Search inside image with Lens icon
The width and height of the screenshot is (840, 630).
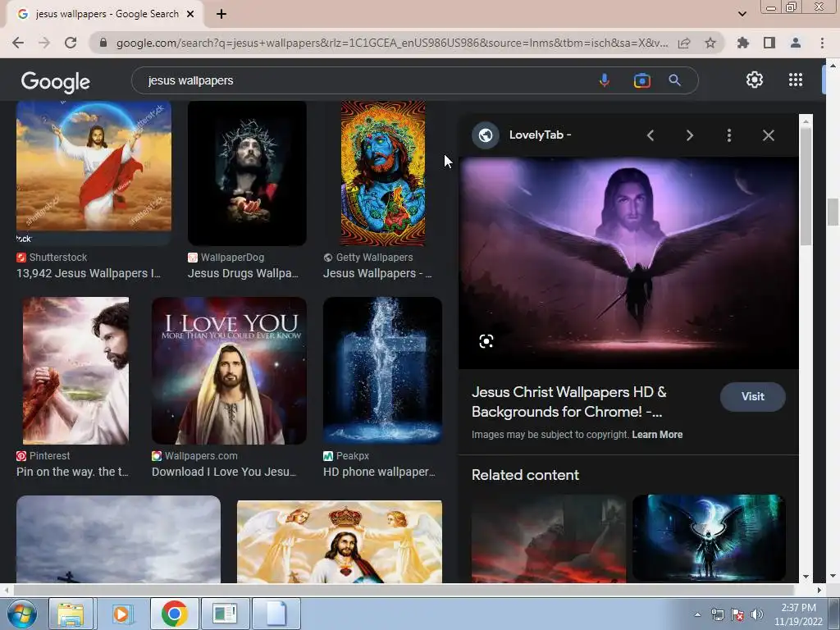(486, 341)
